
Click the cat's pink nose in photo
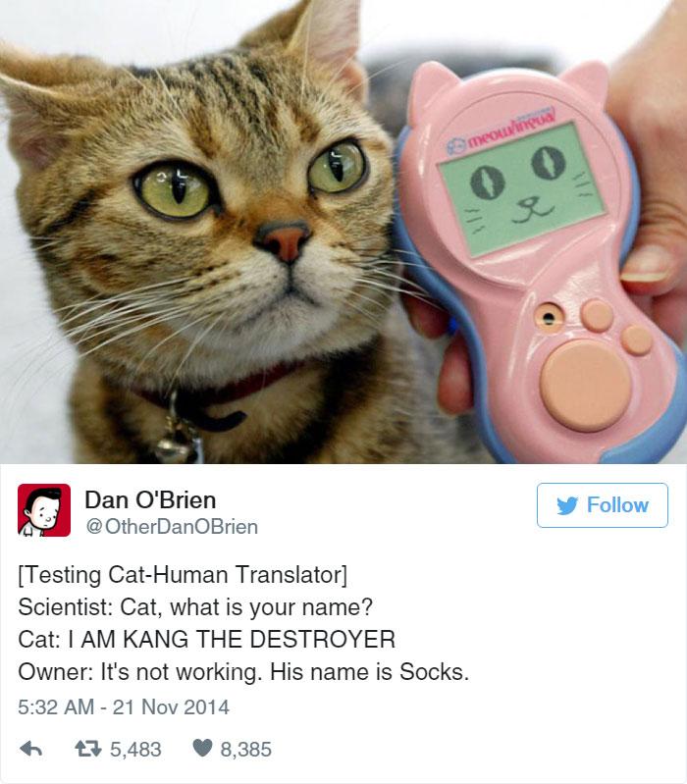pos(284,241)
